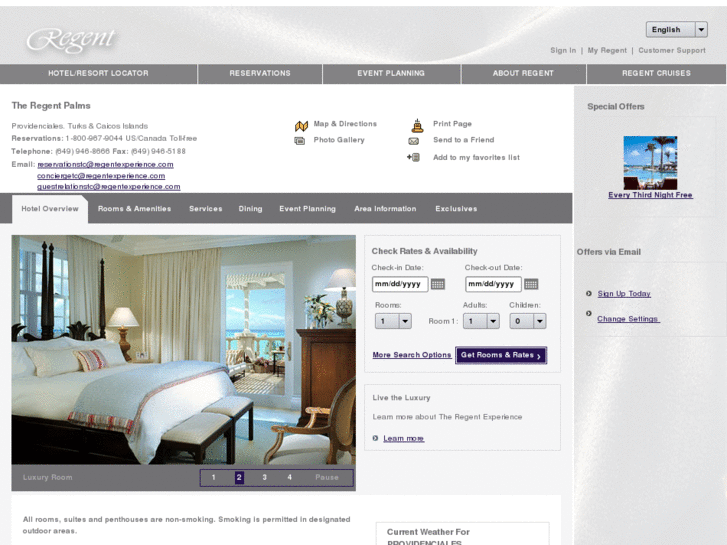Viewport: 727px width, 545px height.
Task: Open the Hotel/Resort Locator menu
Action: click(98, 73)
